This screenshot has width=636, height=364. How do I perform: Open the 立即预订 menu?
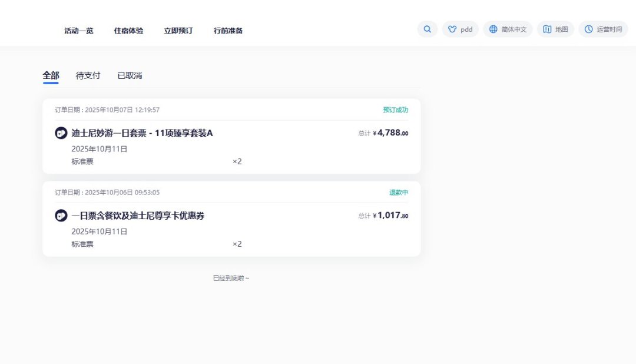178,31
